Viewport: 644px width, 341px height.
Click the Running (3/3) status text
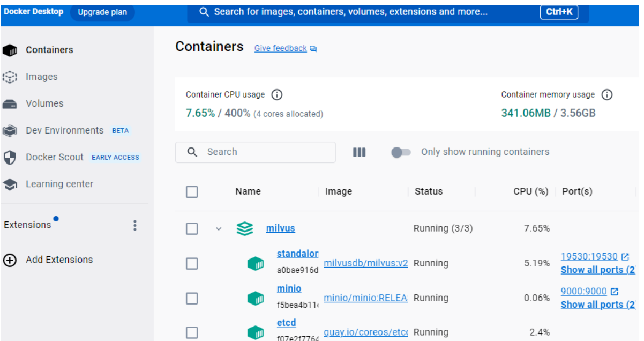click(x=443, y=228)
